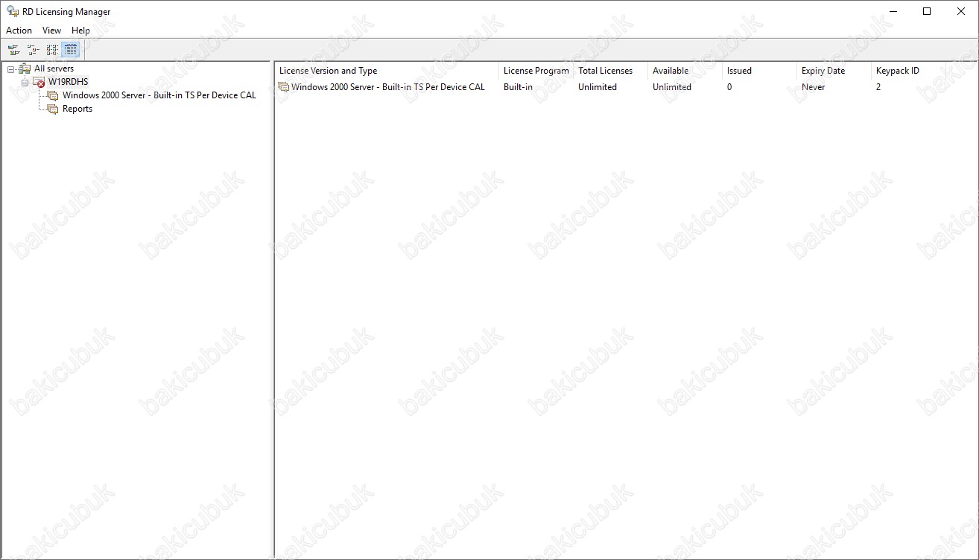Sort by Total Licenses column header
Screen dimensions: 979x560
click(x=610, y=71)
